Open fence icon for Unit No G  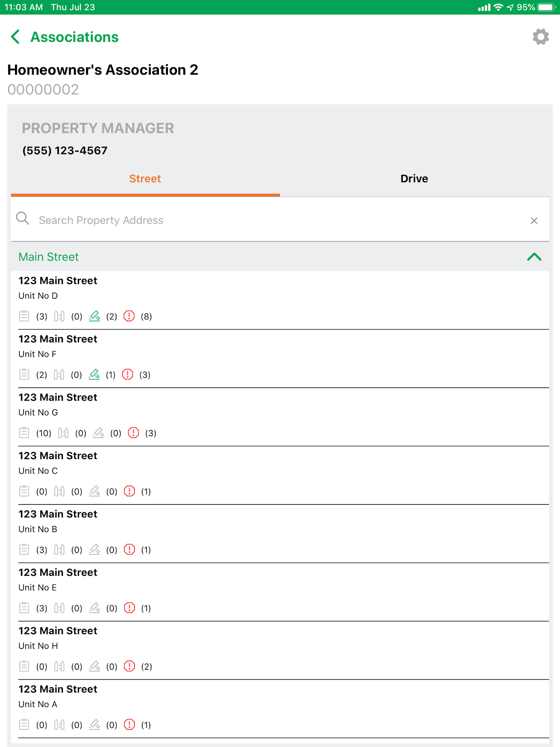pyautogui.click(x=63, y=433)
